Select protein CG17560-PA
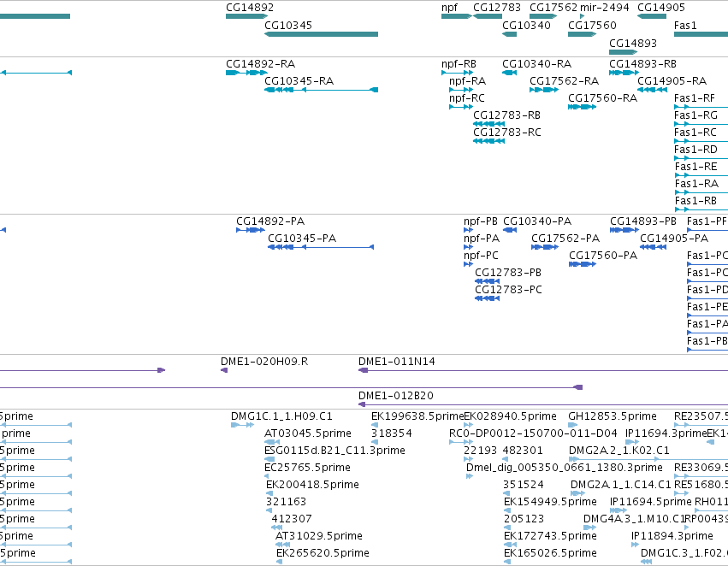This screenshot has height=566, width=728. [x=603, y=256]
